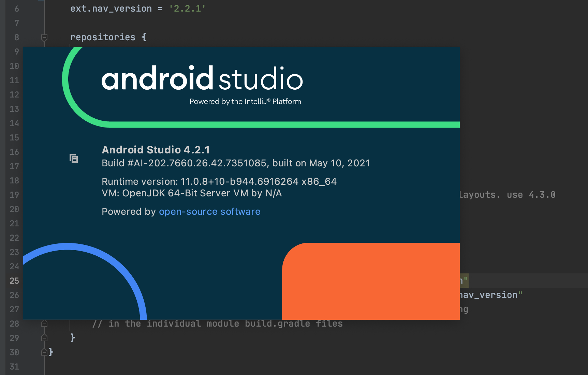
Task: Click the 'Powered by the IntelliJ Platform' subtitle
Action: [245, 102]
